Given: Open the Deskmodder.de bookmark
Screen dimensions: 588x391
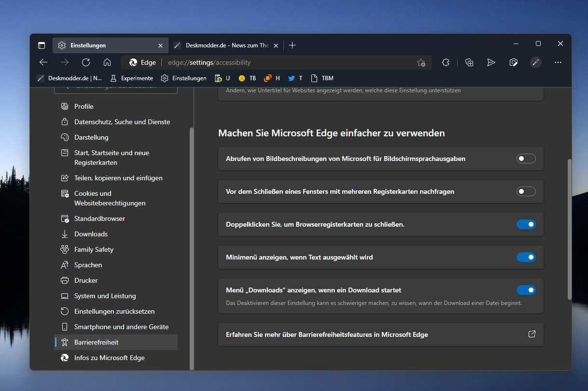Looking at the screenshot, I should point(70,78).
